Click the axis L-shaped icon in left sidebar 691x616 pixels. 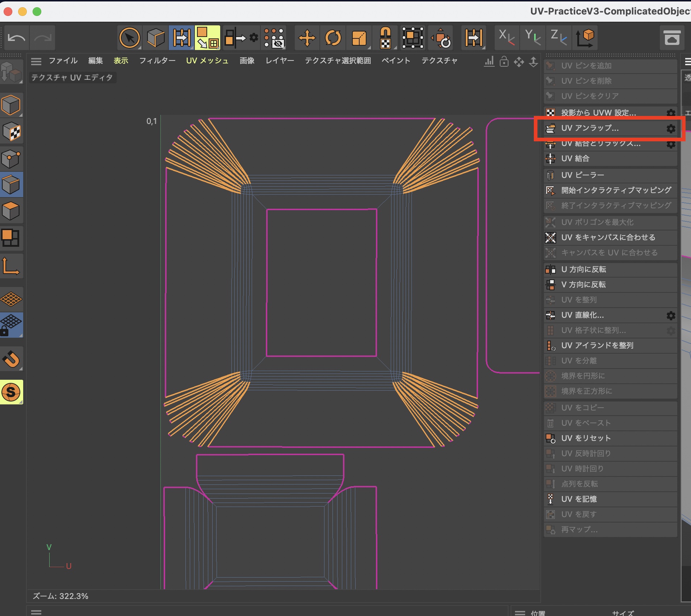[11, 266]
